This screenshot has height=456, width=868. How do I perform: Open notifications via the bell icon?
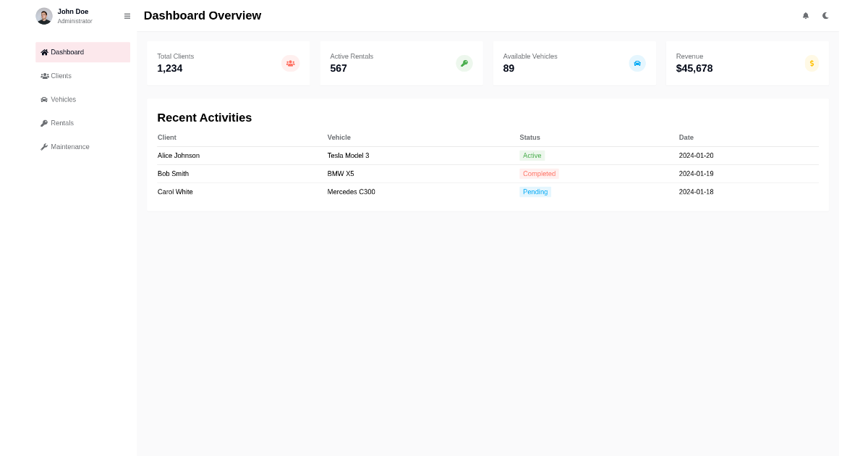pyautogui.click(x=805, y=15)
